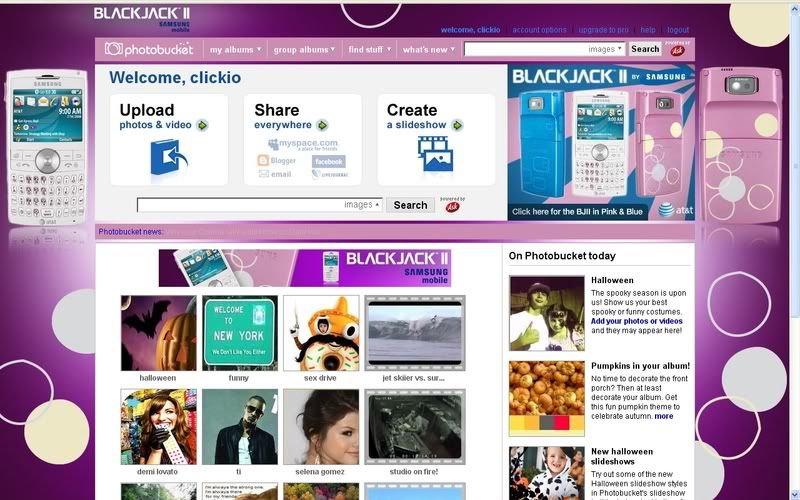Open the demi lovato thumbnail
The height and width of the screenshot is (500, 800).
158,427
